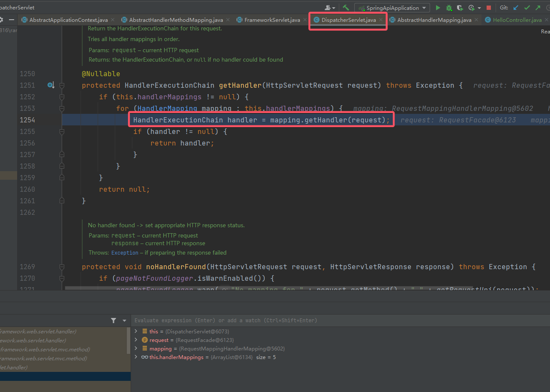Image resolution: width=550 pixels, height=392 pixels.
Task: Click the overrides gutter icon on line 1251
Action: click(x=51, y=86)
